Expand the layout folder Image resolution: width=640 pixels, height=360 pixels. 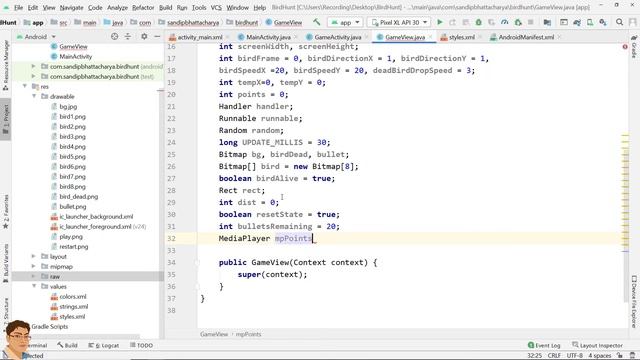34,256
